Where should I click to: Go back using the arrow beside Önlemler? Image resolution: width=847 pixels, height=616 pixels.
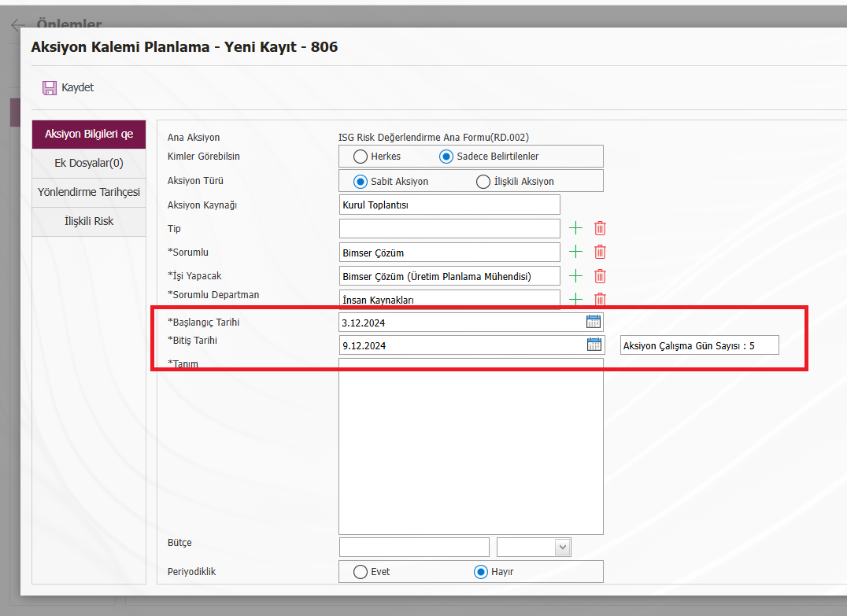[x=17, y=25]
